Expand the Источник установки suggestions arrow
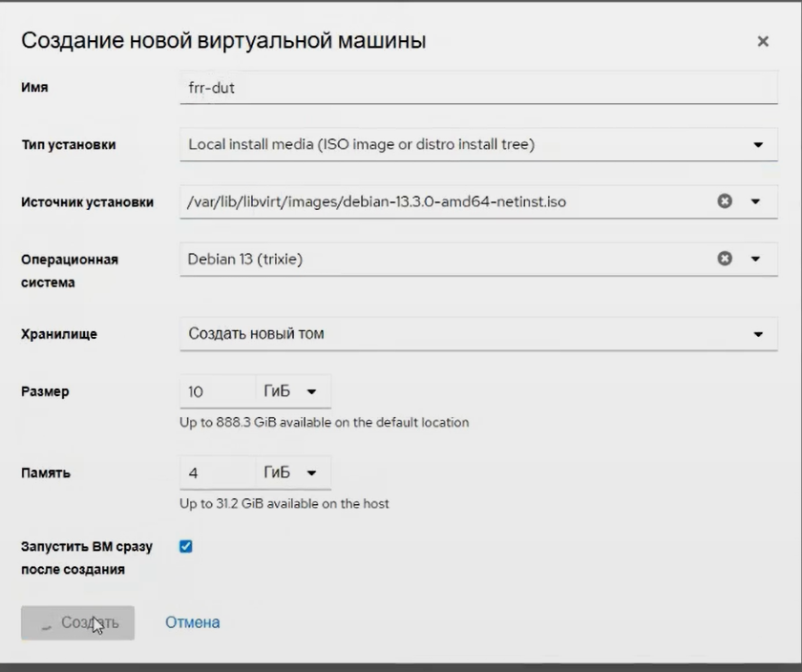The width and height of the screenshot is (802, 672). [x=758, y=201]
